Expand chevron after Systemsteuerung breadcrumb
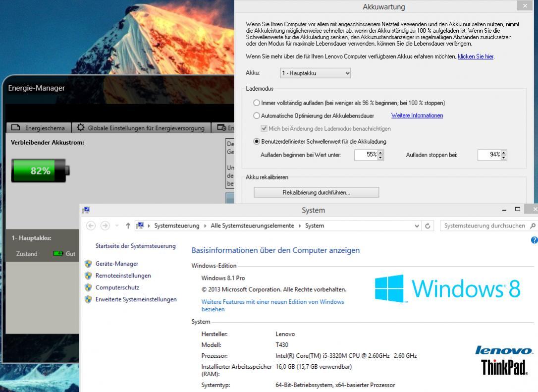 (205, 225)
